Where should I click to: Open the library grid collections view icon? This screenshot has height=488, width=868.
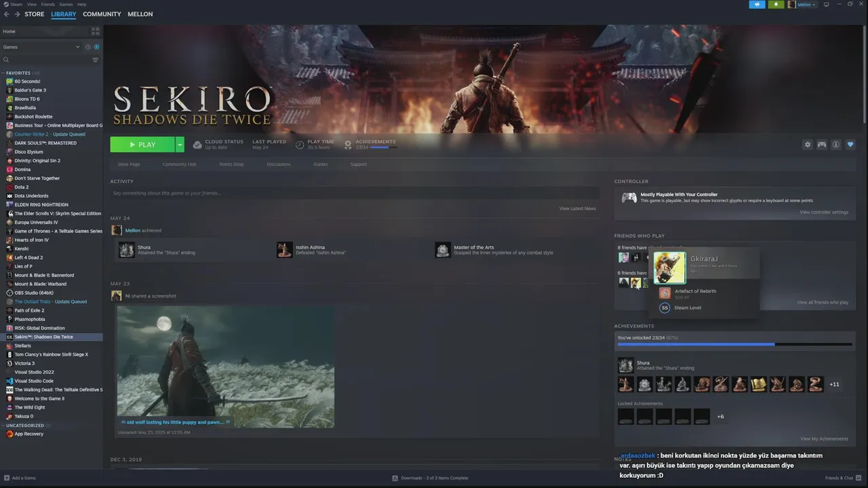(96, 31)
